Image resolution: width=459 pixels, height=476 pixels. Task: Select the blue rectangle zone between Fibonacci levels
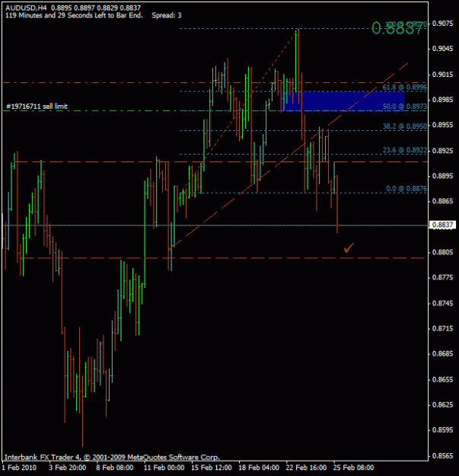click(x=343, y=101)
